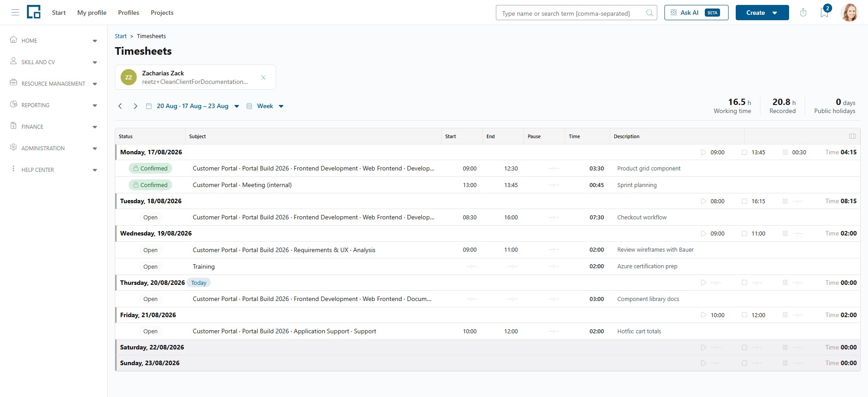The image size is (868, 397).
Task: Click the 20.8 h Recorded summary
Action: click(x=783, y=106)
